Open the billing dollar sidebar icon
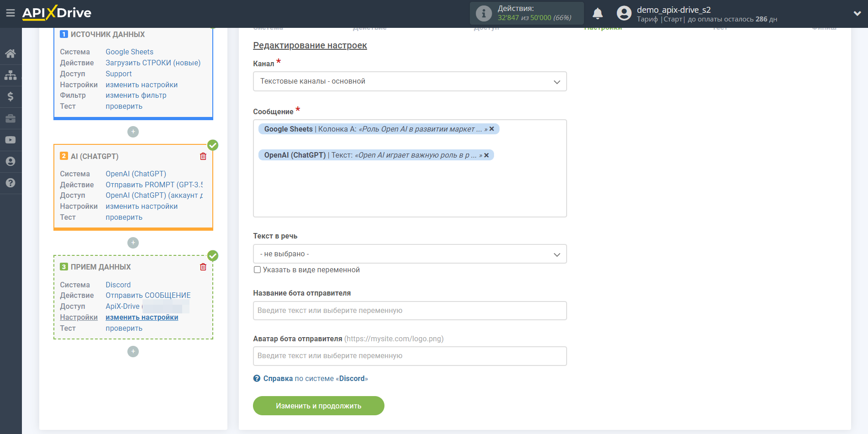This screenshot has height=434, width=868. click(x=11, y=96)
